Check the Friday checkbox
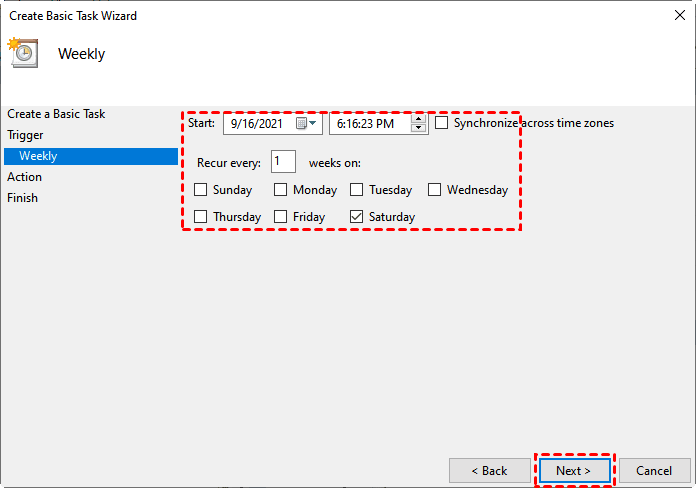 tap(280, 217)
